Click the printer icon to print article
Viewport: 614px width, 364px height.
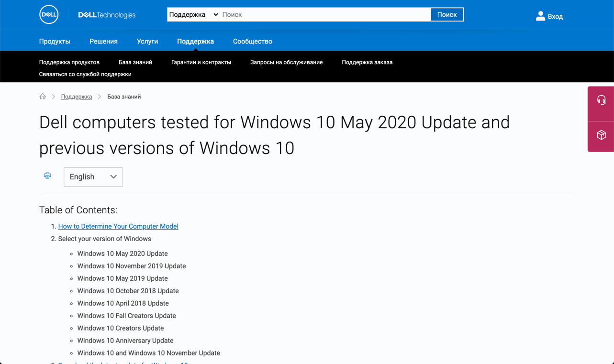(47, 176)
